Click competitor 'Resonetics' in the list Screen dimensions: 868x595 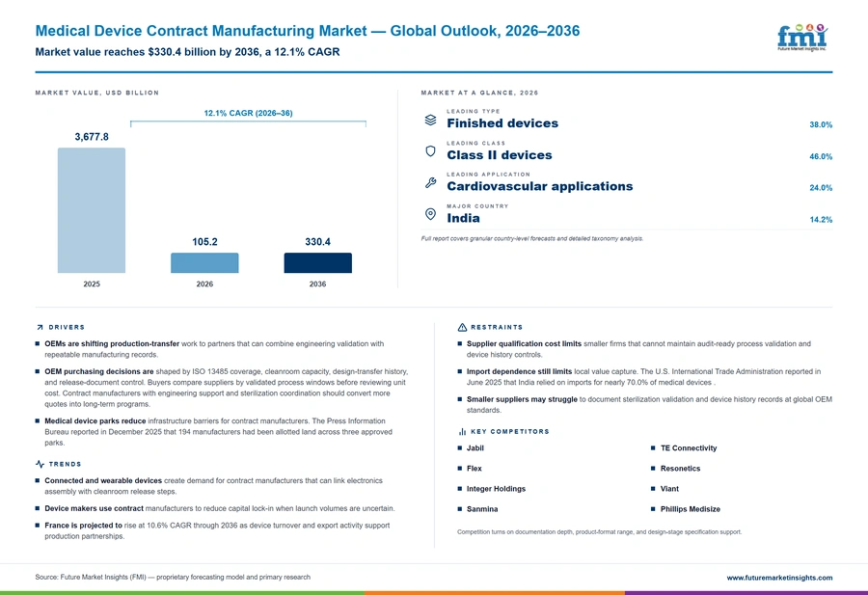pos(680,469)
